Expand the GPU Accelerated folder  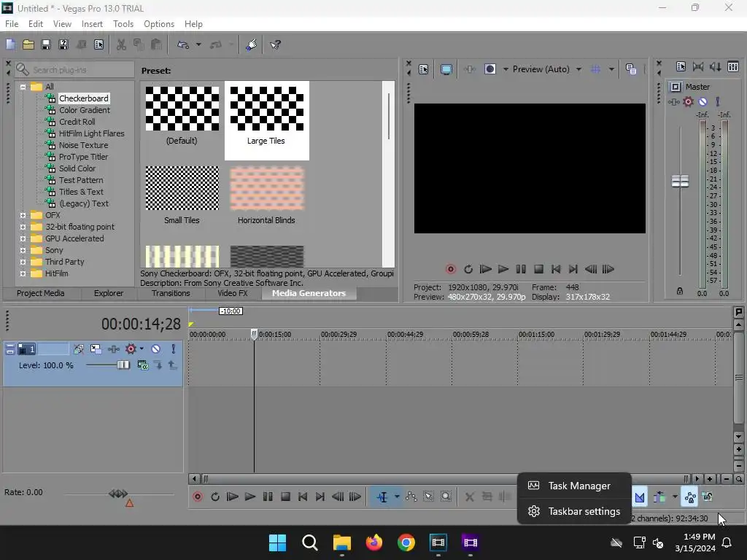(23, 238)
